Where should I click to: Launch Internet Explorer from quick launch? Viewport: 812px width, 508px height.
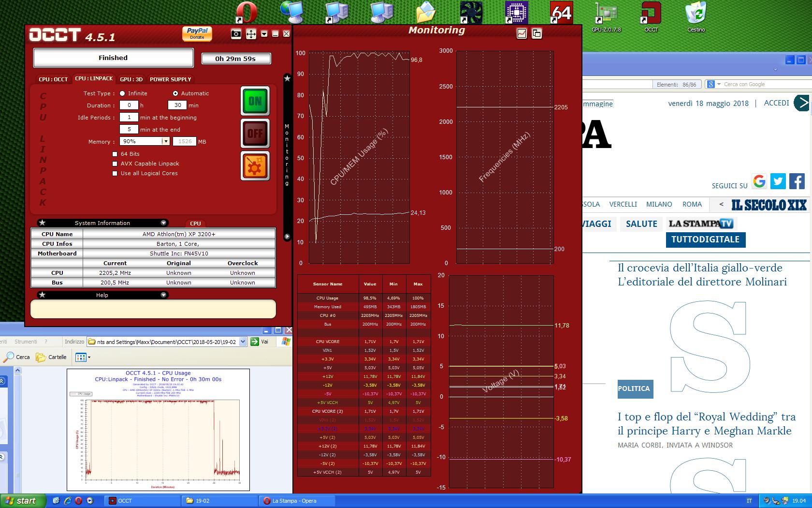point(68,501)
